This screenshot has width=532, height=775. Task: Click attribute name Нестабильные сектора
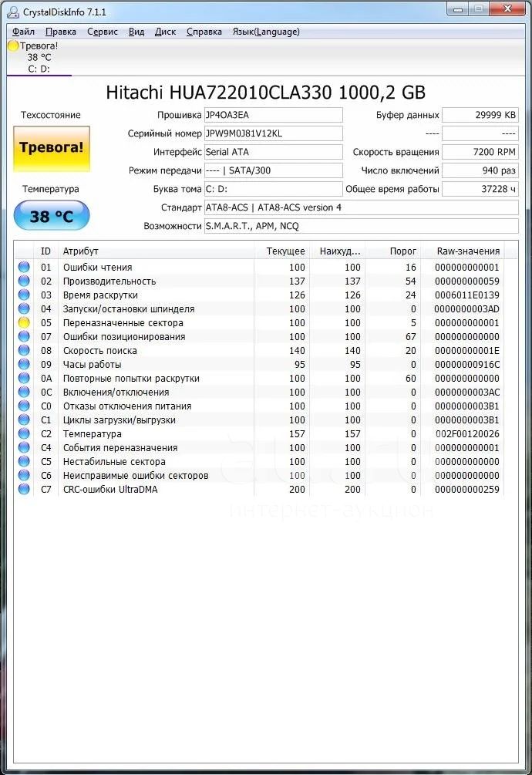114,462
